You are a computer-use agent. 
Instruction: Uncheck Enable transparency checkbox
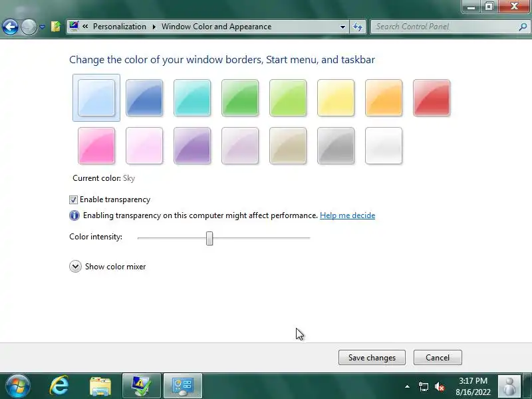[73, 199]
